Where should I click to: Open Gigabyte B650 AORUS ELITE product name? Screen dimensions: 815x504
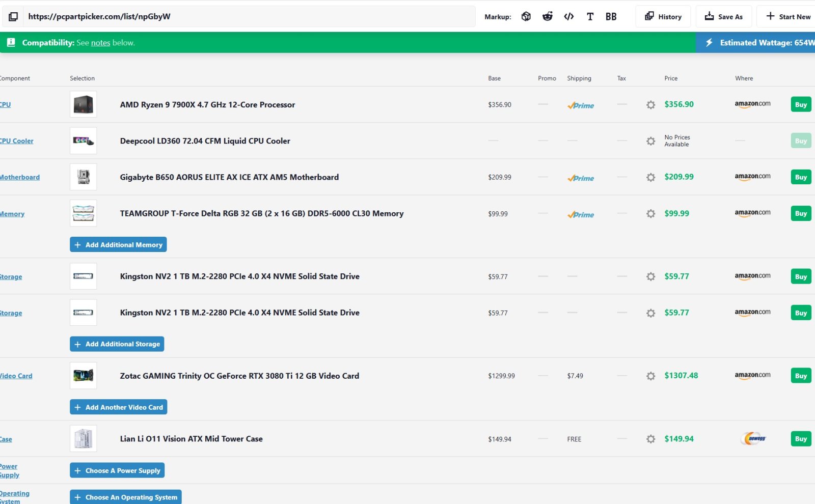point(229,177)
